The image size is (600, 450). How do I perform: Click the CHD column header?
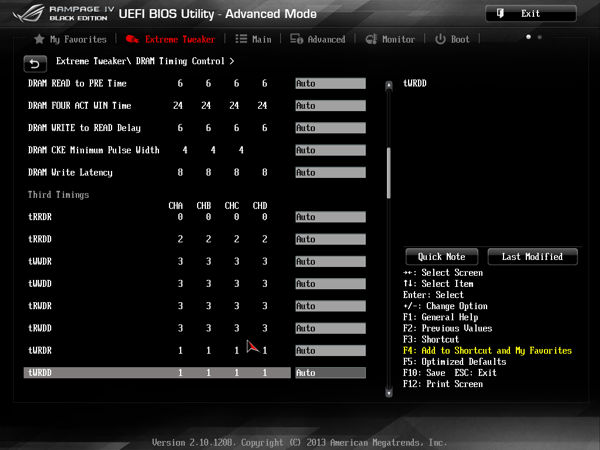tap(260, 206)
